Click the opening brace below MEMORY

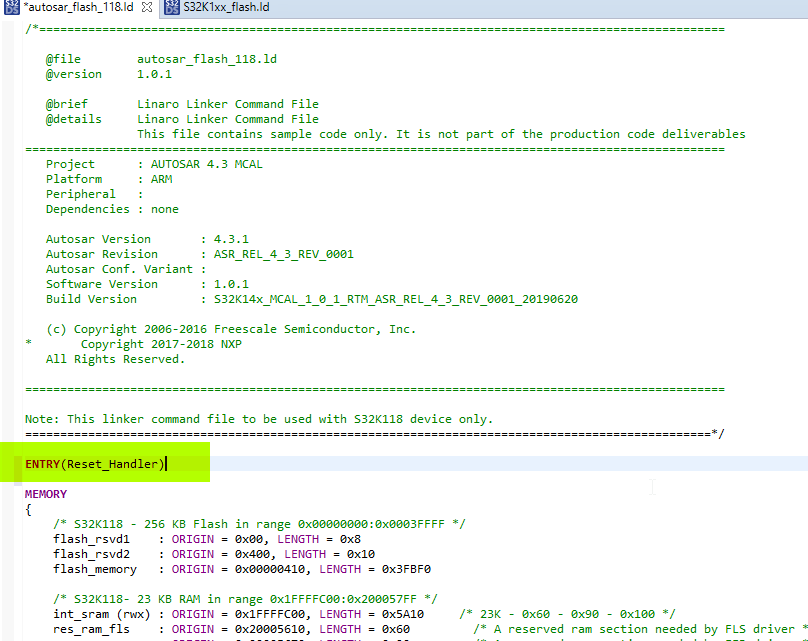click(x=28, y=510)
